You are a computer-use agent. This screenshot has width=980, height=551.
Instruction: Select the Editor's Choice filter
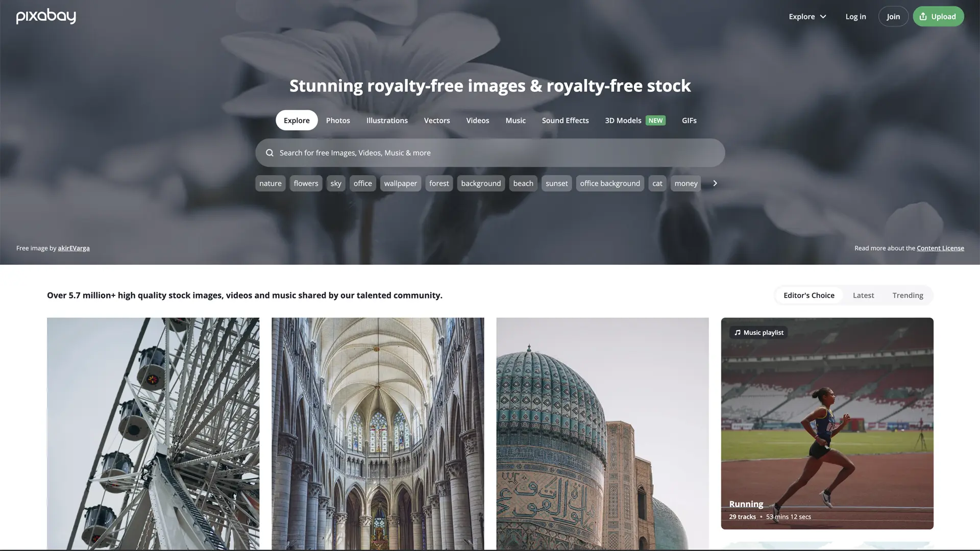pos(809,295)
